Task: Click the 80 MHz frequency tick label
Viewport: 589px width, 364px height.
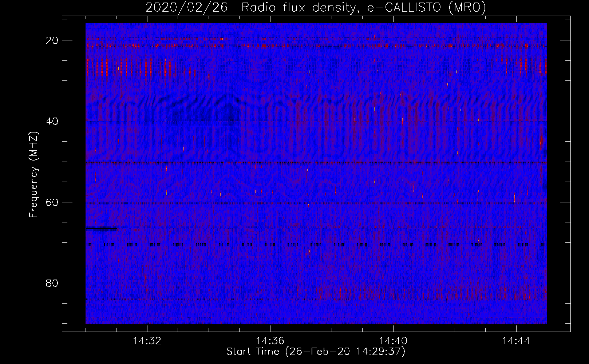Action: 52,283
